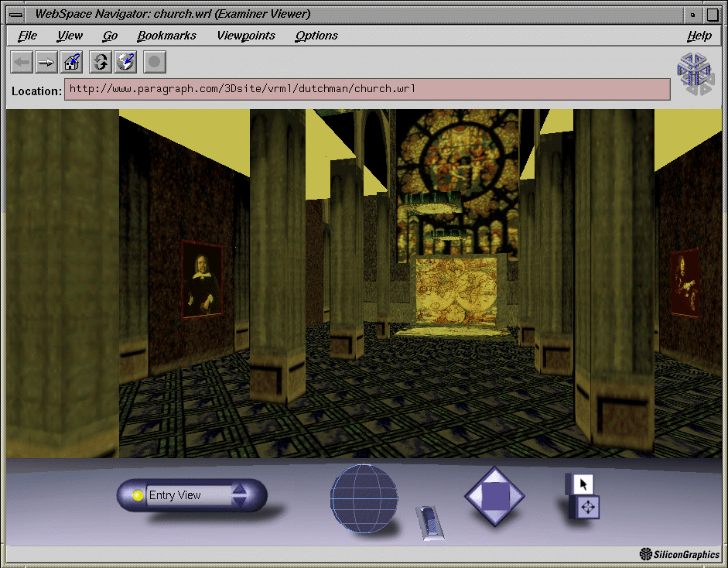
Task: Select the arrow pointer tool
Action: pos(583,484)
